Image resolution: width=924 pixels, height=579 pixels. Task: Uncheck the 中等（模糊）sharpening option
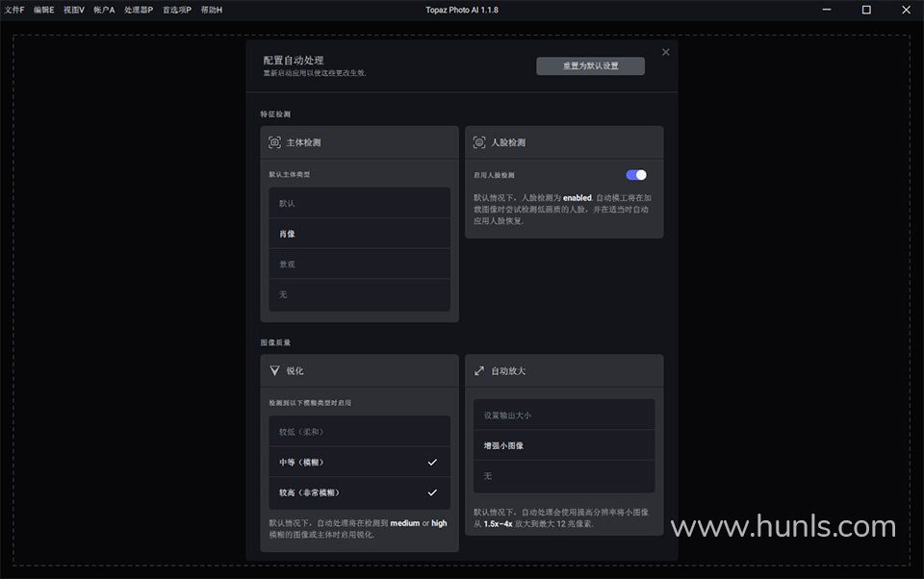[x=359, y=463]
